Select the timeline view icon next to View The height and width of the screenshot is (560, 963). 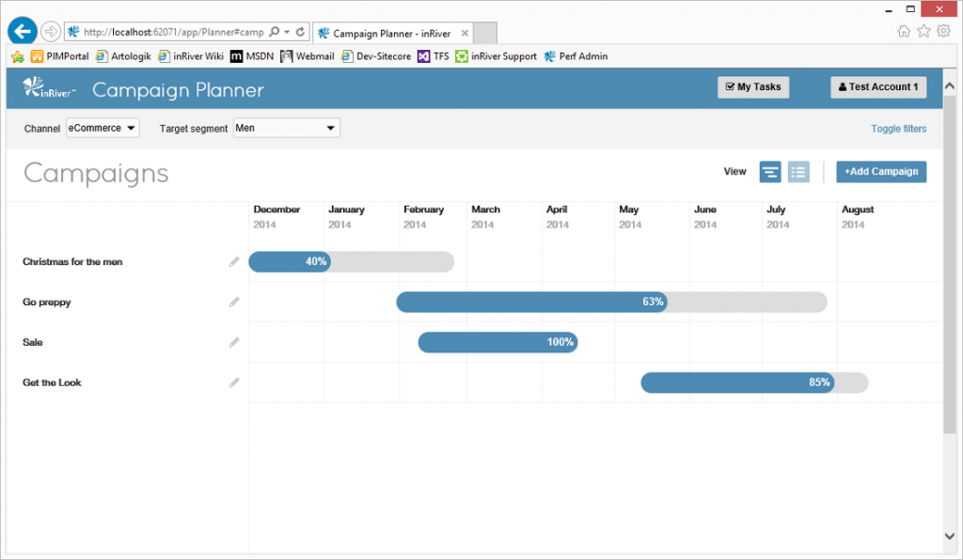tap(770, 172)
